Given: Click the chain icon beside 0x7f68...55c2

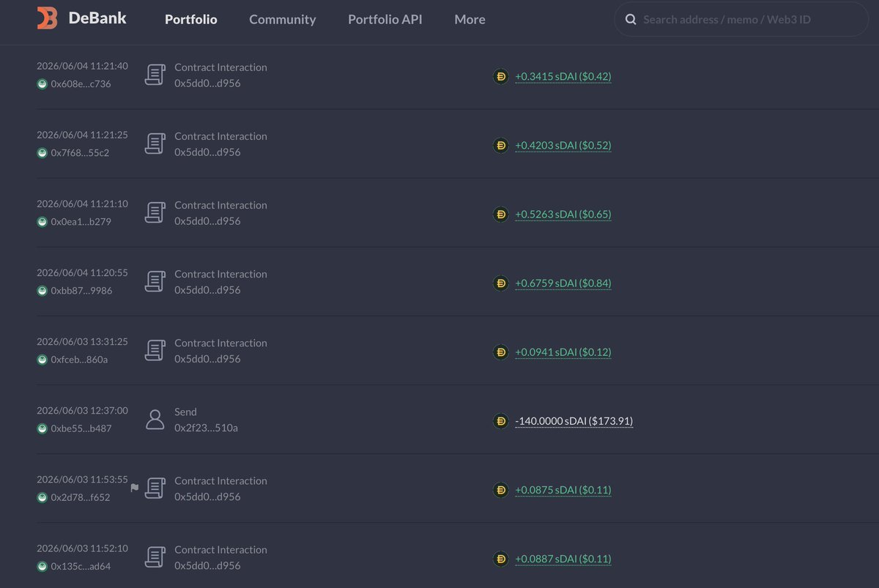Looking at the screenshot, I should click(x=42, y=153).
